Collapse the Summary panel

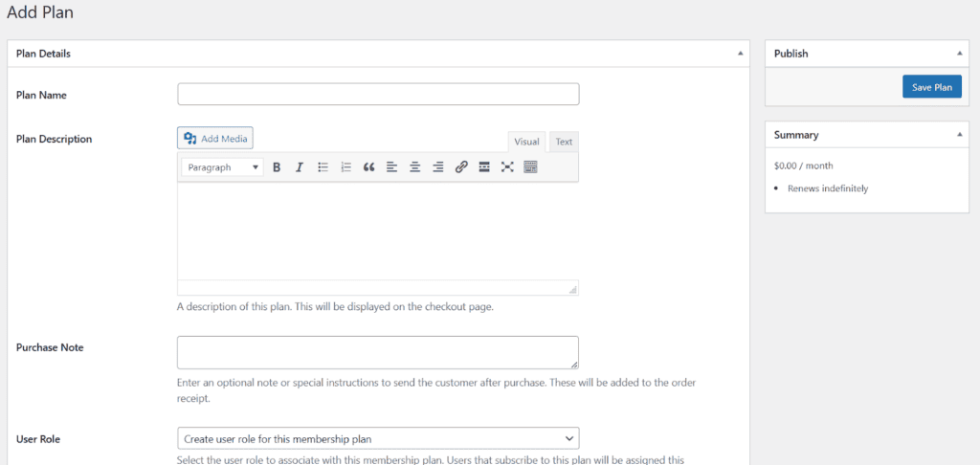coord(959,134)
